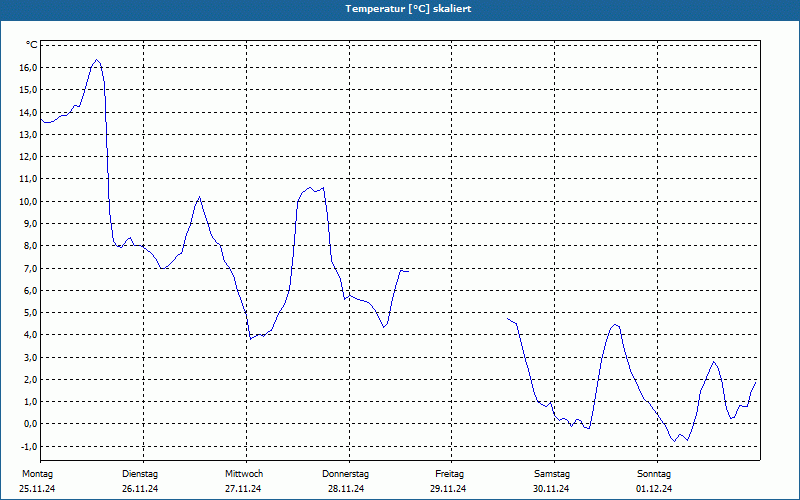800x500 pixels.
Task: Click the 16,0 axis value
Action: tap(28, 68)
